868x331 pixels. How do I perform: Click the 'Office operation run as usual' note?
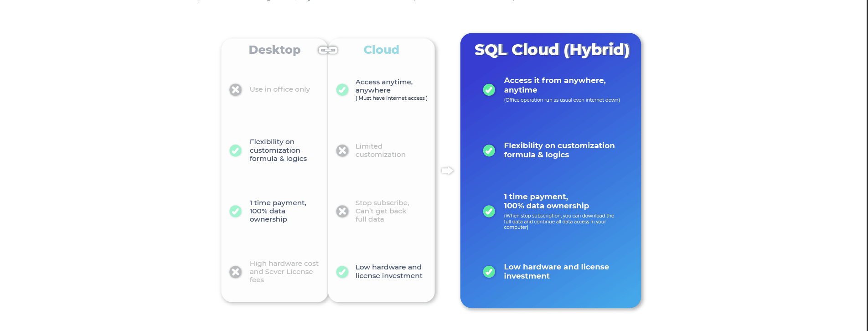[x=562, y=100]
